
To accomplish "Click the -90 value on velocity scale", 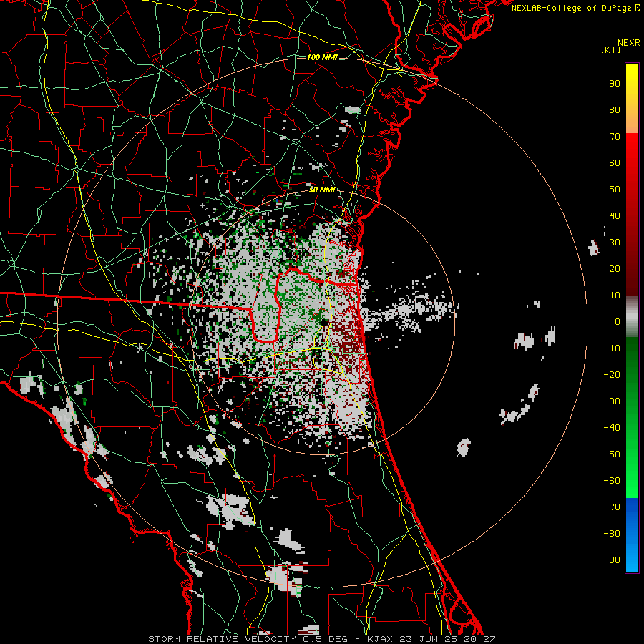I will [612, 560].
